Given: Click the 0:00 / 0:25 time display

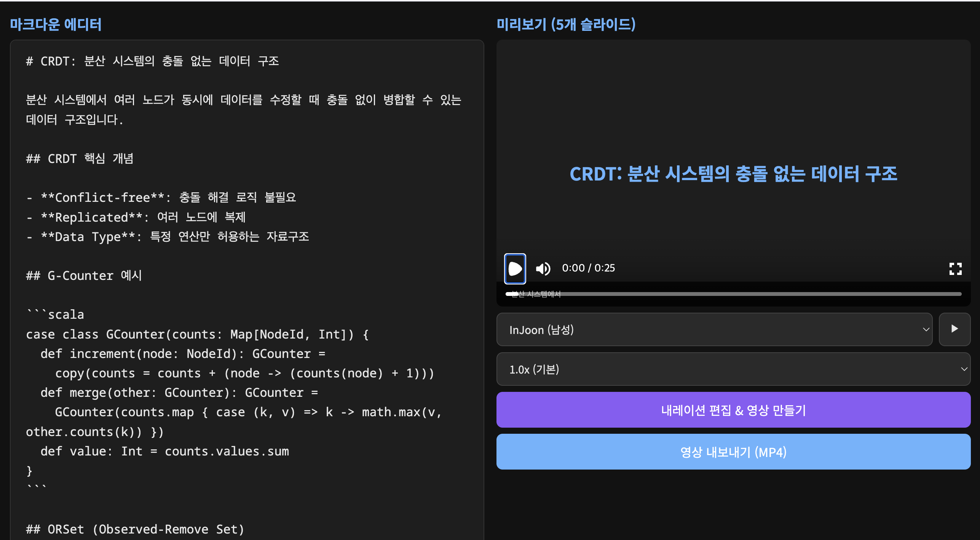Looking at the screenshot, I should pos(588,268).
